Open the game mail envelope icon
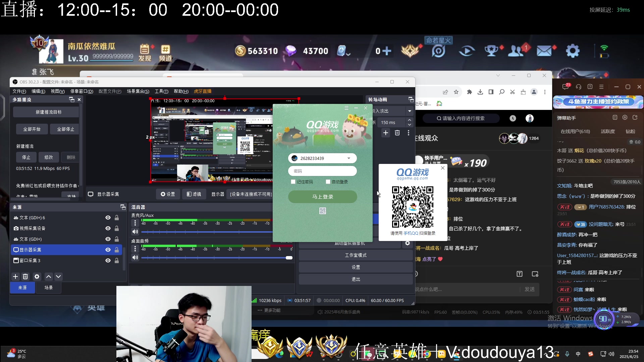The width and height of the screenshot is (644, 362). click(x=544, y=51)
